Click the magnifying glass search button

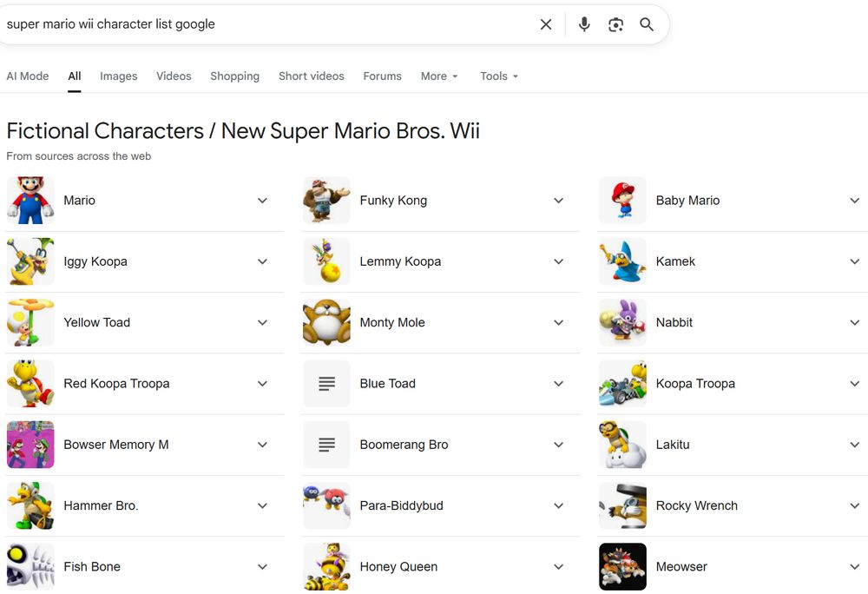pos(647,24)
